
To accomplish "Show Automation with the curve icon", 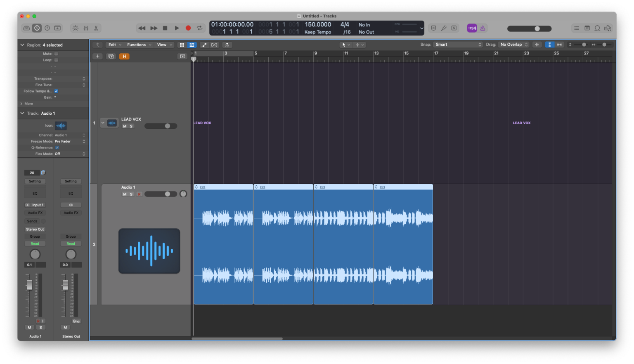I will 204,45.
